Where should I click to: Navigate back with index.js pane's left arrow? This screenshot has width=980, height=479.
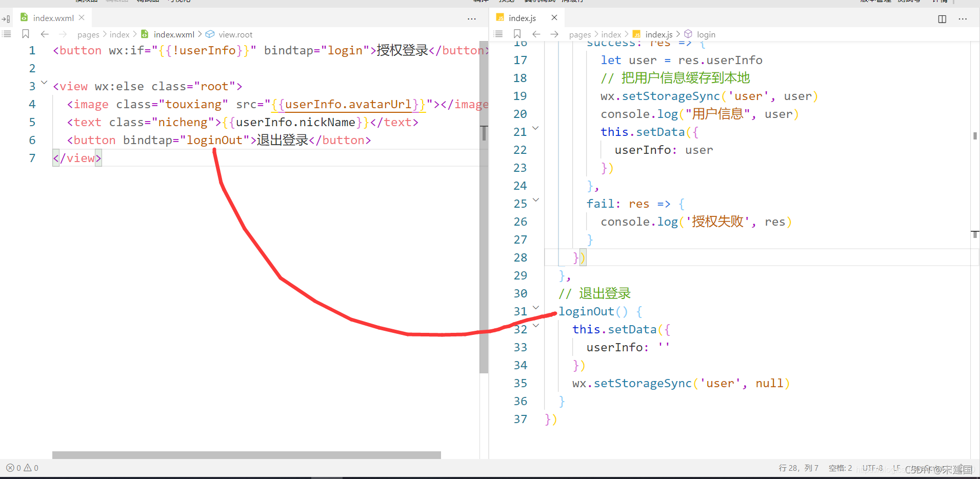tap(536, 34)
